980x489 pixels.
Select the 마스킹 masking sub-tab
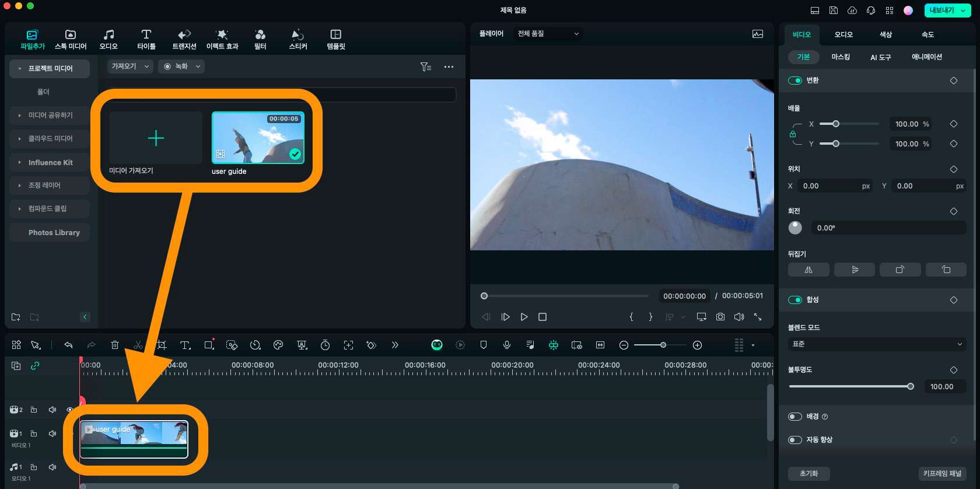841,57
